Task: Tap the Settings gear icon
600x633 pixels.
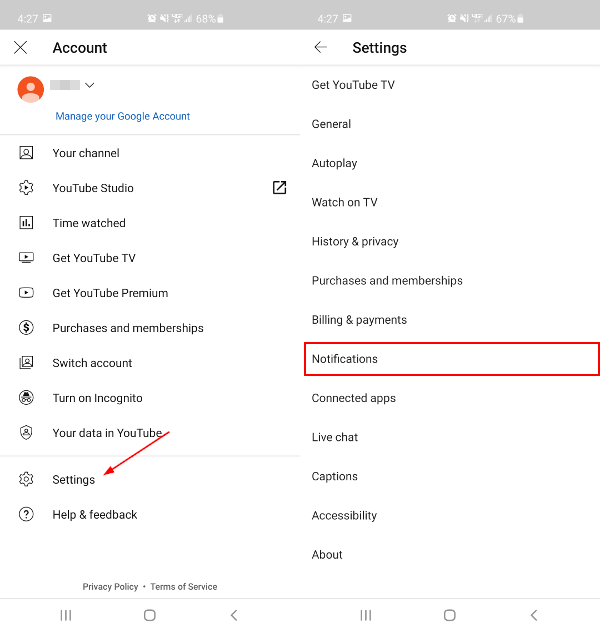Action: pyautogui.click(x=26, y=479)
